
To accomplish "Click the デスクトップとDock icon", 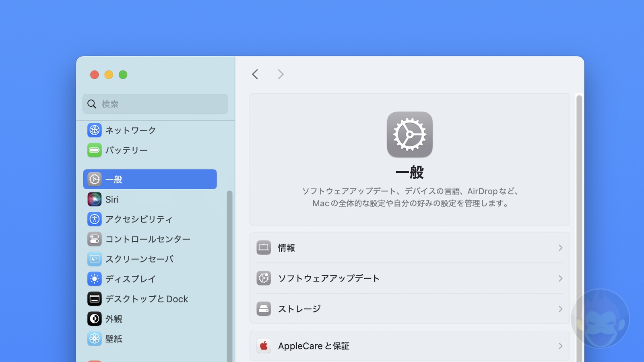I will (94, 299).
